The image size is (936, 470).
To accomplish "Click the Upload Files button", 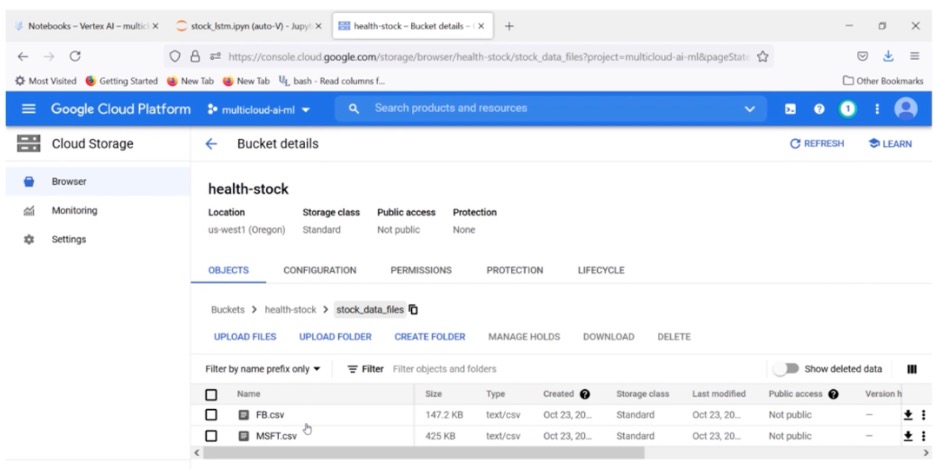I will tap(245, 337).
